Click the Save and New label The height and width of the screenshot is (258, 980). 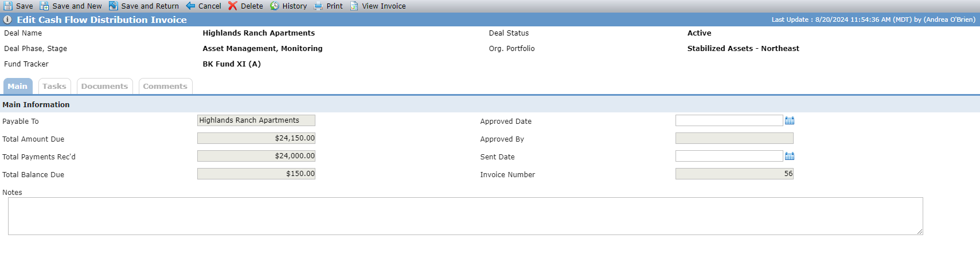(x=77, y=6)
